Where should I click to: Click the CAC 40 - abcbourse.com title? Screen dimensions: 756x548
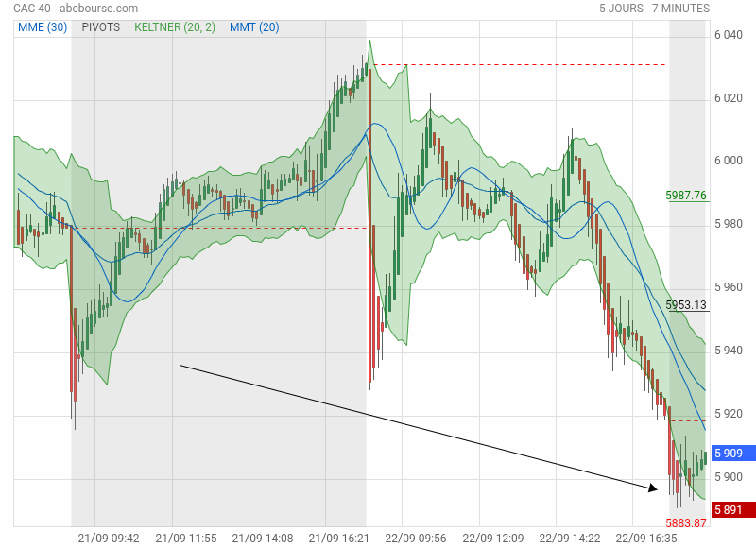pos(76,9)
